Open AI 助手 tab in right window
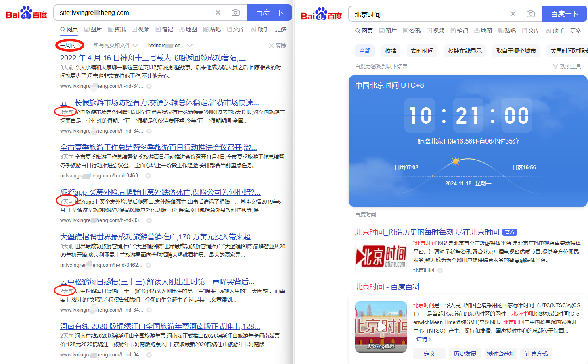This screenshot has height=364, width=588. coord(555,31)
